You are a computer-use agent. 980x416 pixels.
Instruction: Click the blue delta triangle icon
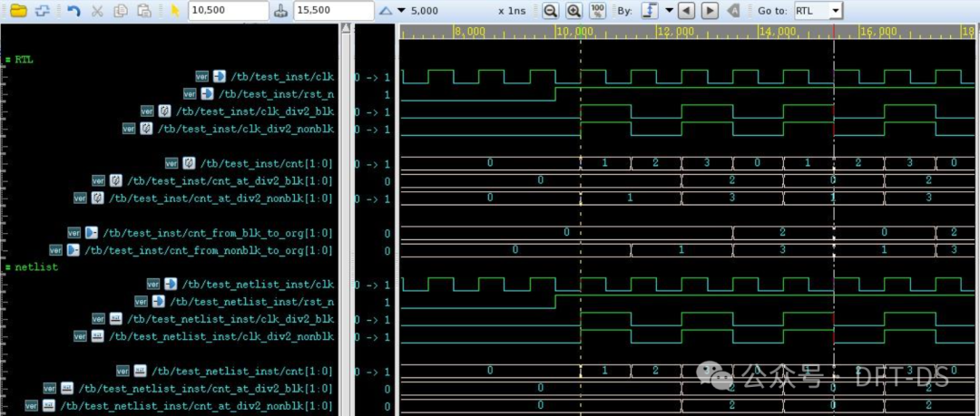point(387,11)
